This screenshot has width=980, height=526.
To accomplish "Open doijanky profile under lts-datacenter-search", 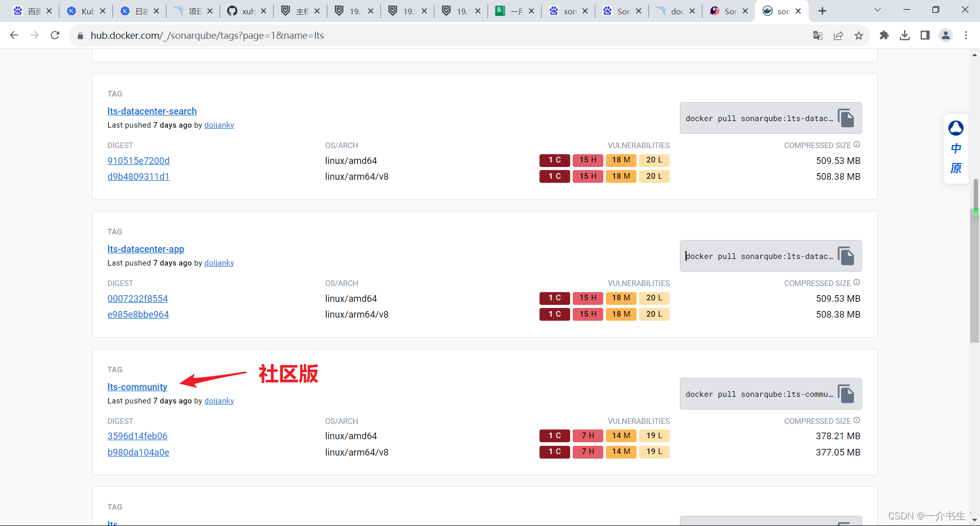I will coord(219,125).
